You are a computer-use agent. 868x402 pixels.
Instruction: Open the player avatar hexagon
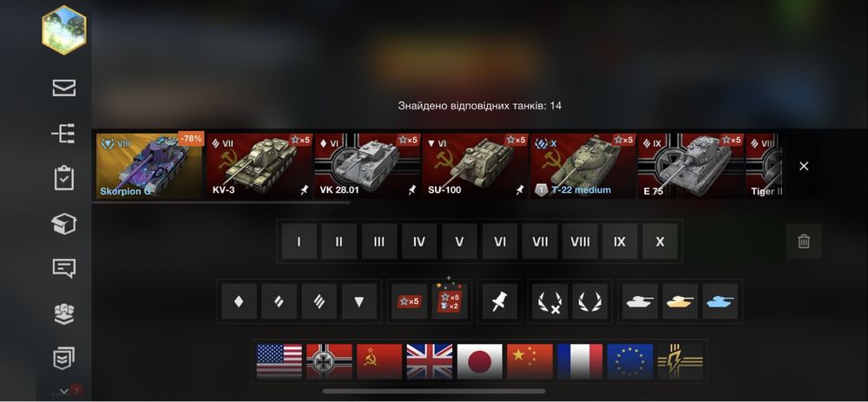64,30
